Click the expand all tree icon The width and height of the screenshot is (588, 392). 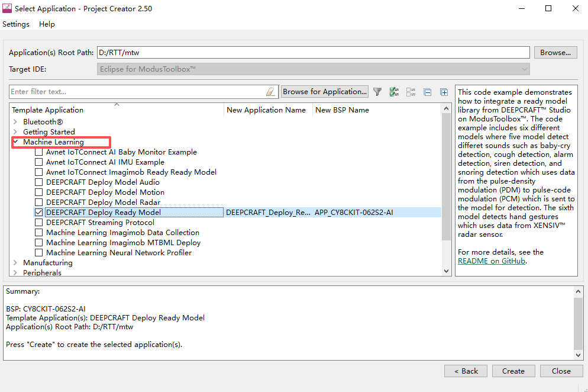(x=444, y=92)
